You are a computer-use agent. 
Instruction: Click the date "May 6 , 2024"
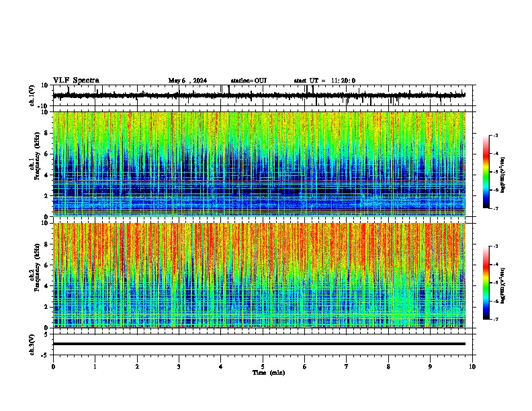(187, 81)
